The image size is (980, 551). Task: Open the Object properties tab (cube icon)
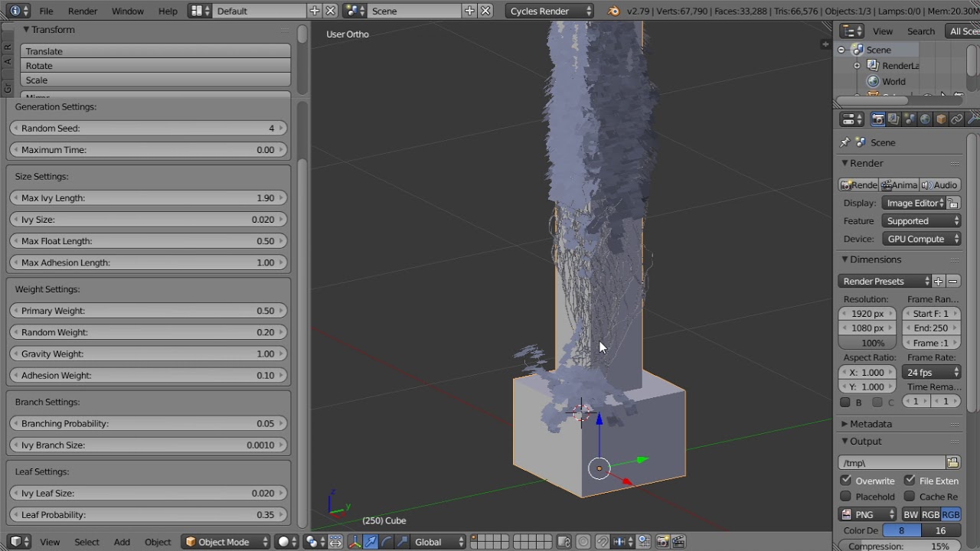[942, 119]
